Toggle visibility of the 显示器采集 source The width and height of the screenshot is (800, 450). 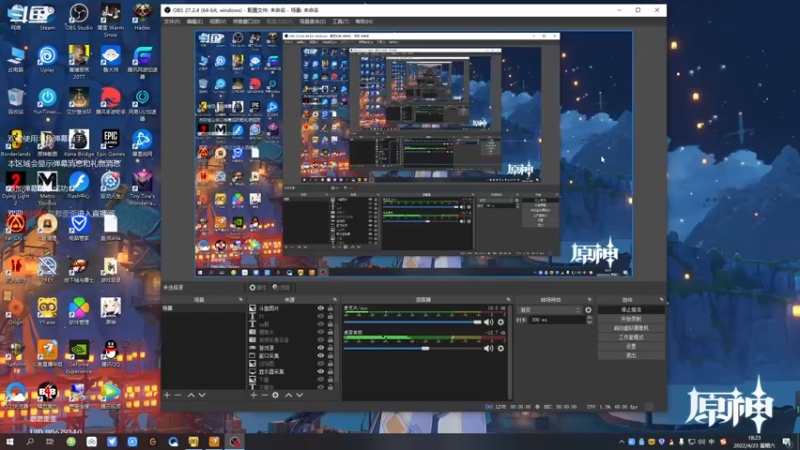[x=320, y=371]
